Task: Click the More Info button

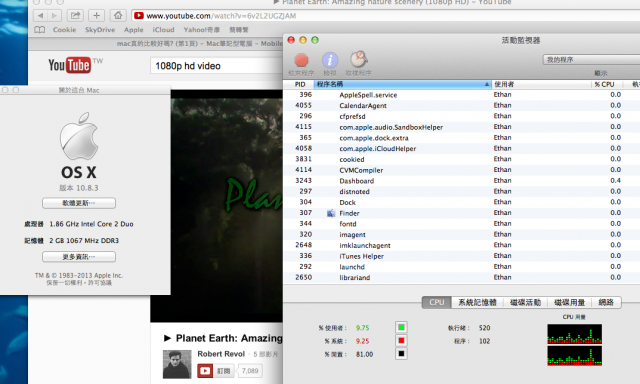Action: coord(79,257)
